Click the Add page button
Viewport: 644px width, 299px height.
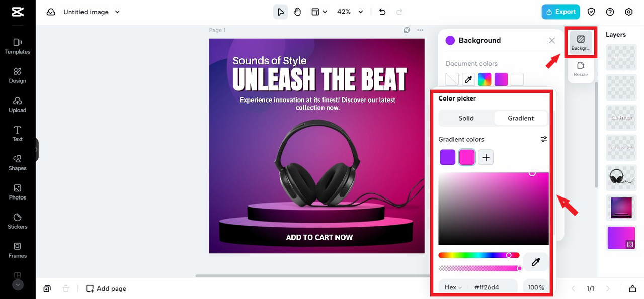(106, 288)
